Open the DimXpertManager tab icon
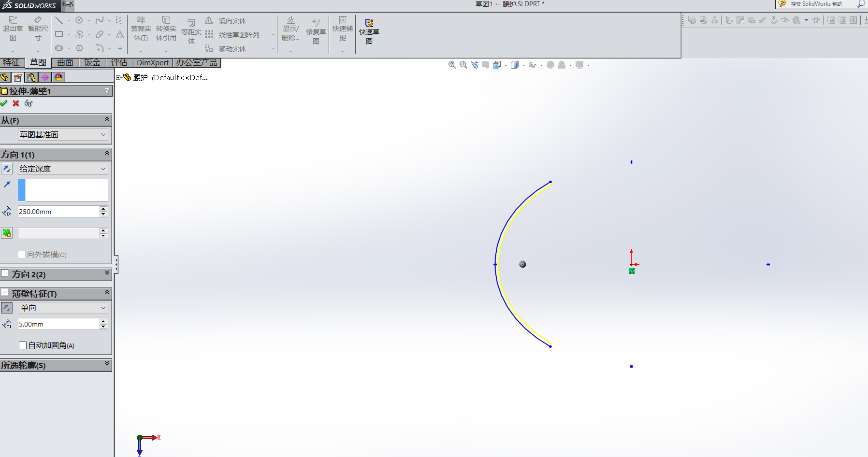The height and width of the screenshot is (457, 868). click(45, 77)
